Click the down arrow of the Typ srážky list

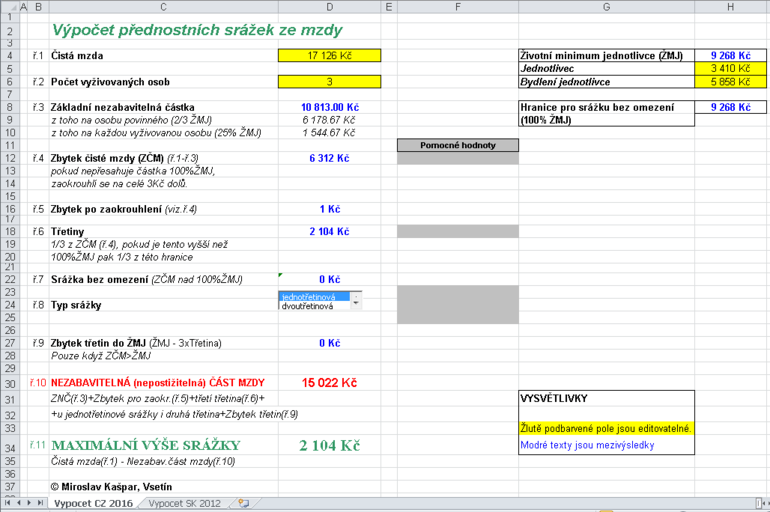pos(356,301)
